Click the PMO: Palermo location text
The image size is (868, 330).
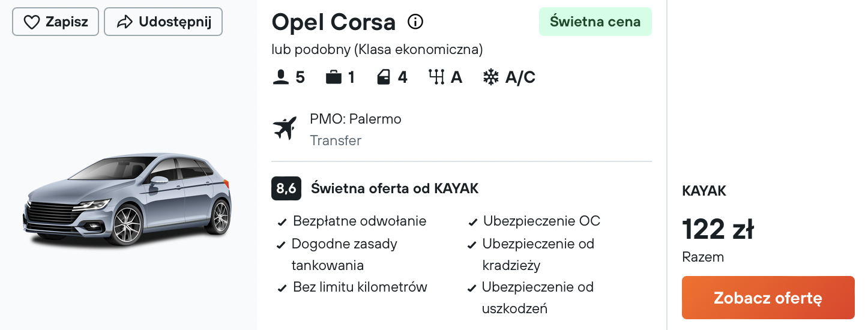point(355,119)
